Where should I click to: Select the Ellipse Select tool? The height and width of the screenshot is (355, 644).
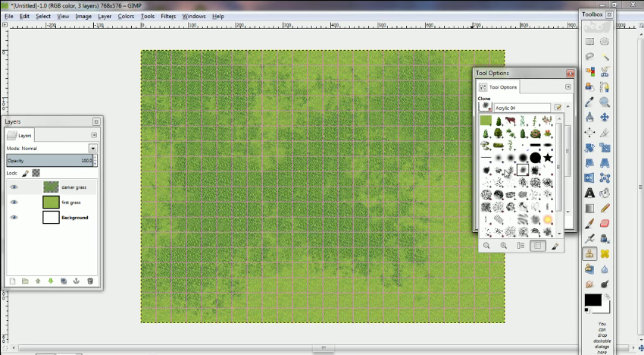[605, 42]
